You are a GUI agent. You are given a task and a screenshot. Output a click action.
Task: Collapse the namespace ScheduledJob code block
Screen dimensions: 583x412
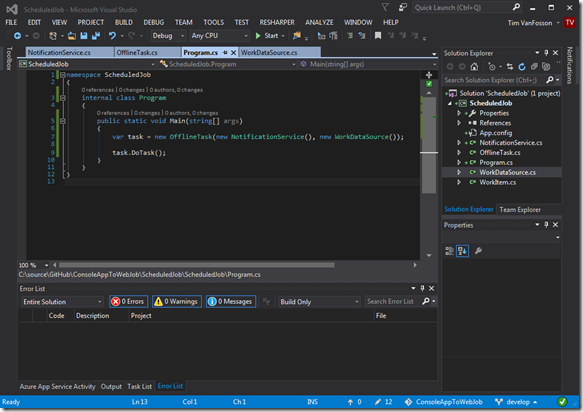pyautogui.click(x=63, y=75)
